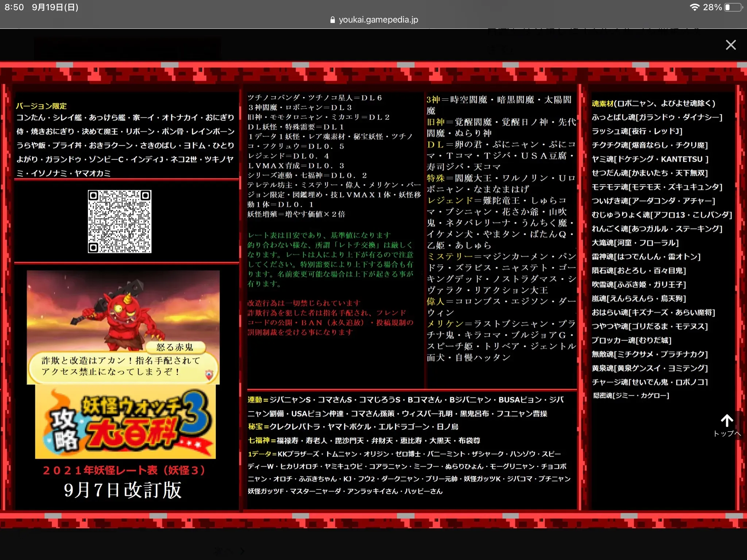Tap the 妖怪ウォッチ3 攻略大百科 logo
The height and width of the screenshot is (560, 747).
tap(125, 422)
